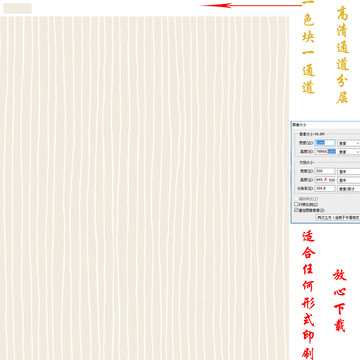The width and height of the screenshot is (360, 360).
Task: Click the gold 高清通道分层 text
Action: (x=342, y=55)
